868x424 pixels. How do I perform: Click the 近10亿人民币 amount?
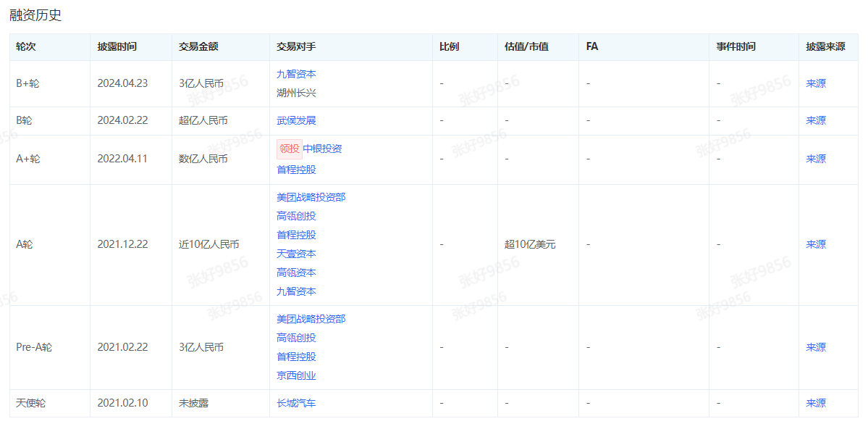click(x=209, y=244)
